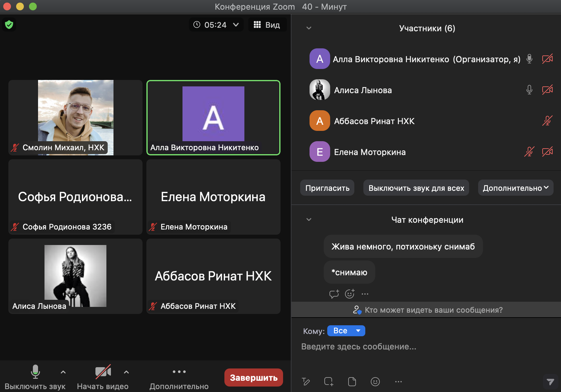Toggle microphone for Алла Викторовна Никитенко in list

tap(529, 59)
